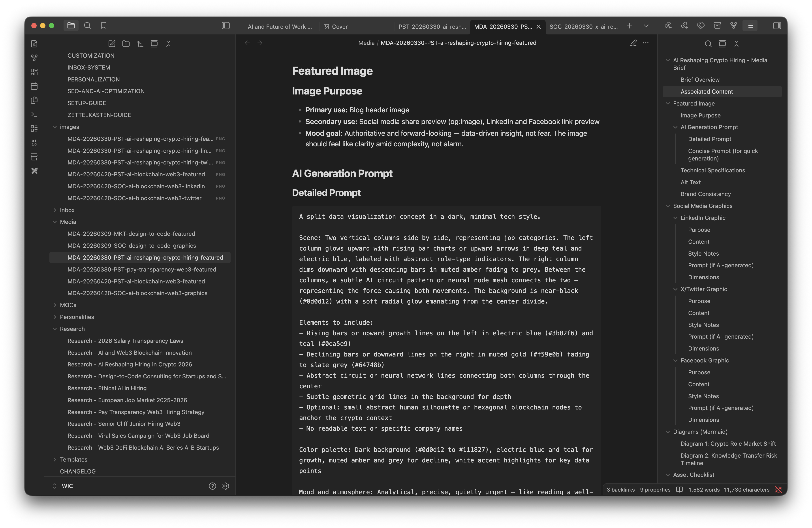
Task: Collapse the Research folder
Action: click(x=55, y=329)
